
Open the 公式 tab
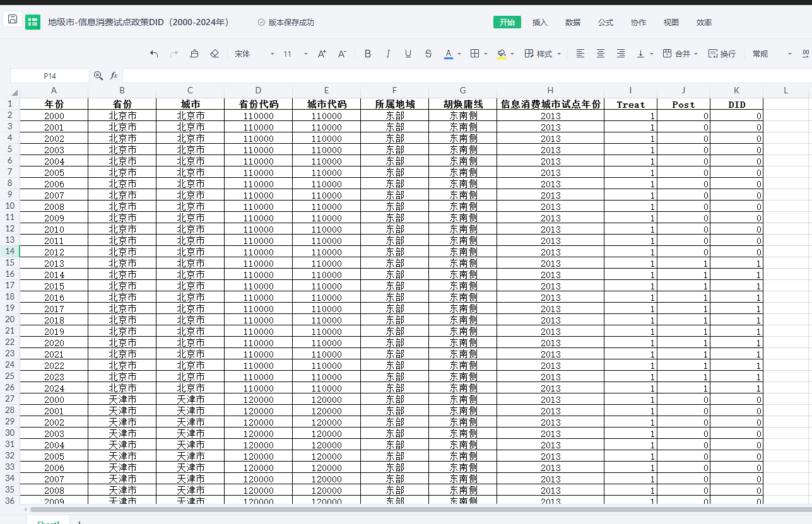point(606,23)
